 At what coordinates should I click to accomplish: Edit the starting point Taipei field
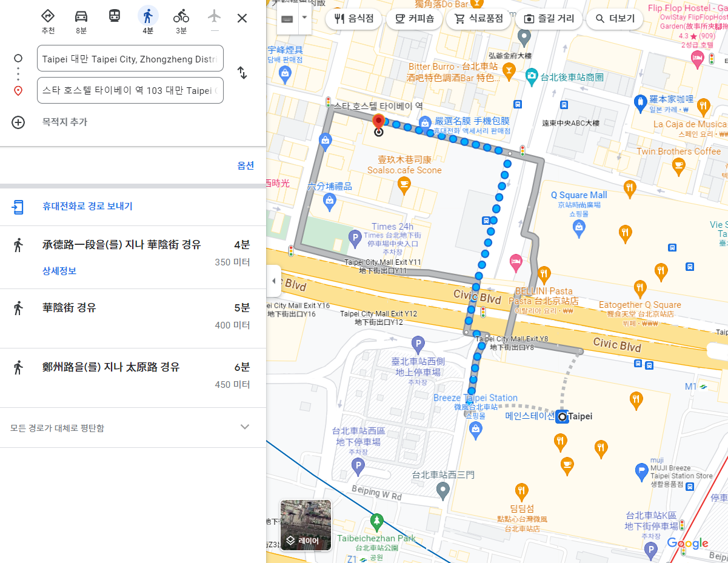click(x=130, y=58)
